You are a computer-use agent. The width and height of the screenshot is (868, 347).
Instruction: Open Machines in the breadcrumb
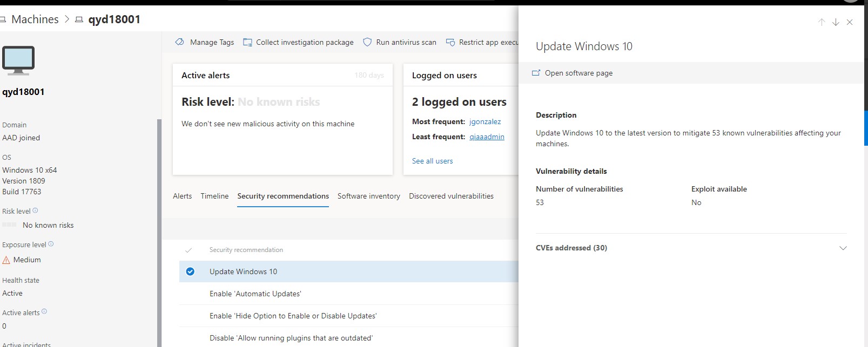tap(35, 19)
